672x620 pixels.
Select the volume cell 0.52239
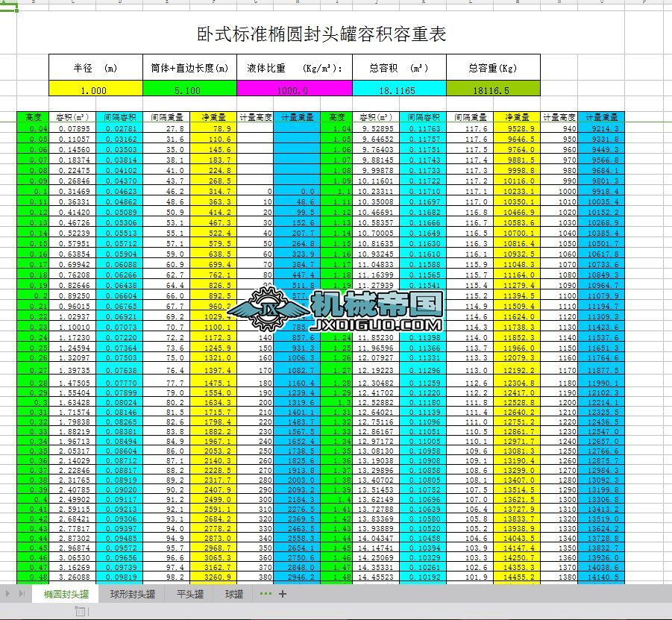pos(72,233)
